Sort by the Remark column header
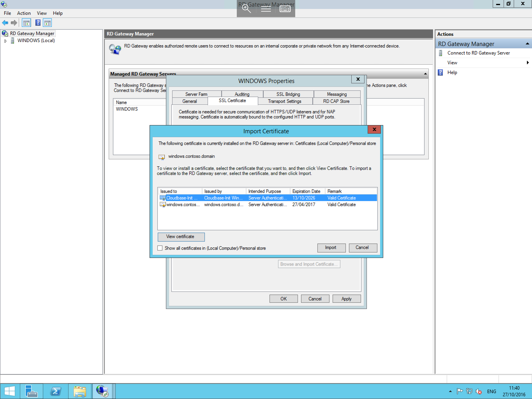 coord(351,191)
